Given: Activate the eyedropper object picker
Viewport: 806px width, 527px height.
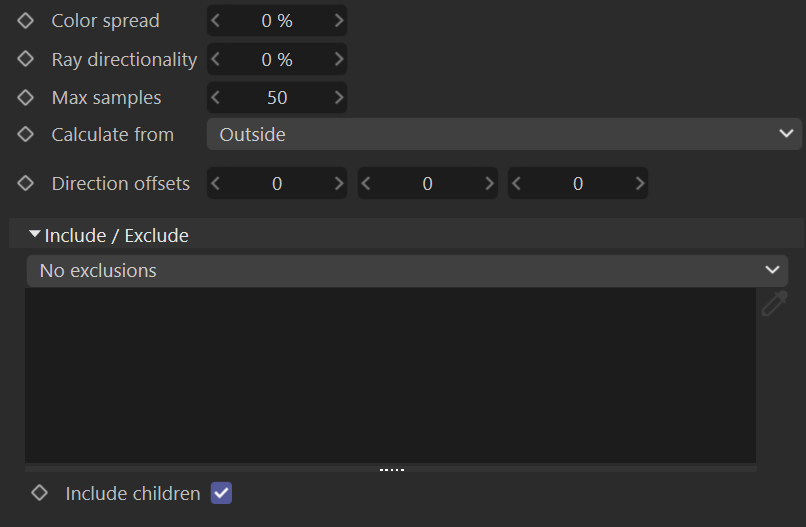Looking at the screenshot, I should click(x=775, y=303).
